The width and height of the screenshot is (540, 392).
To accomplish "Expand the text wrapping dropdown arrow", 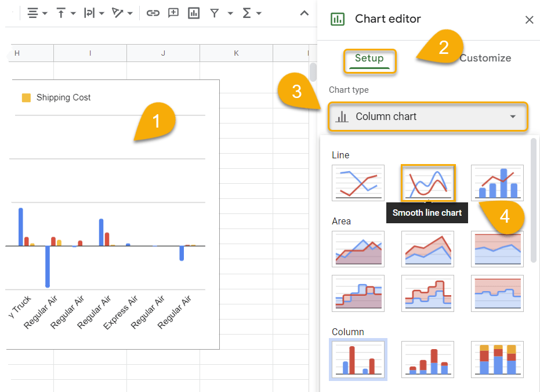I will 103,13.
